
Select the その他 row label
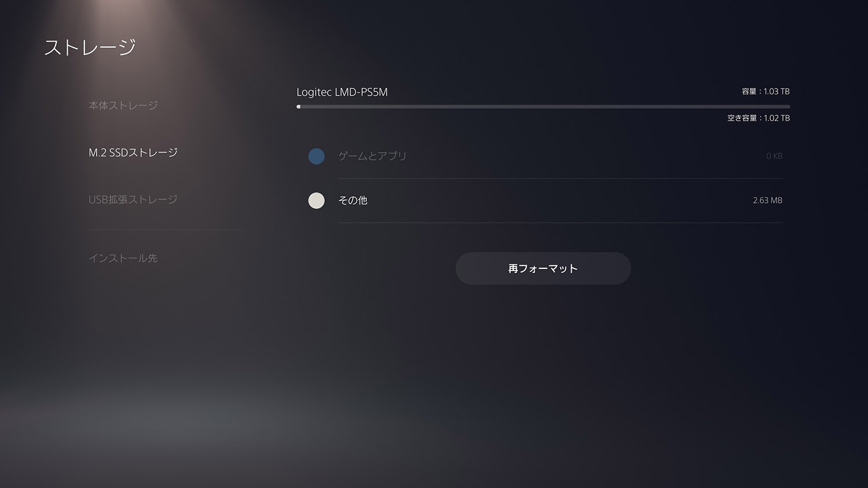[x=353, y=201]
